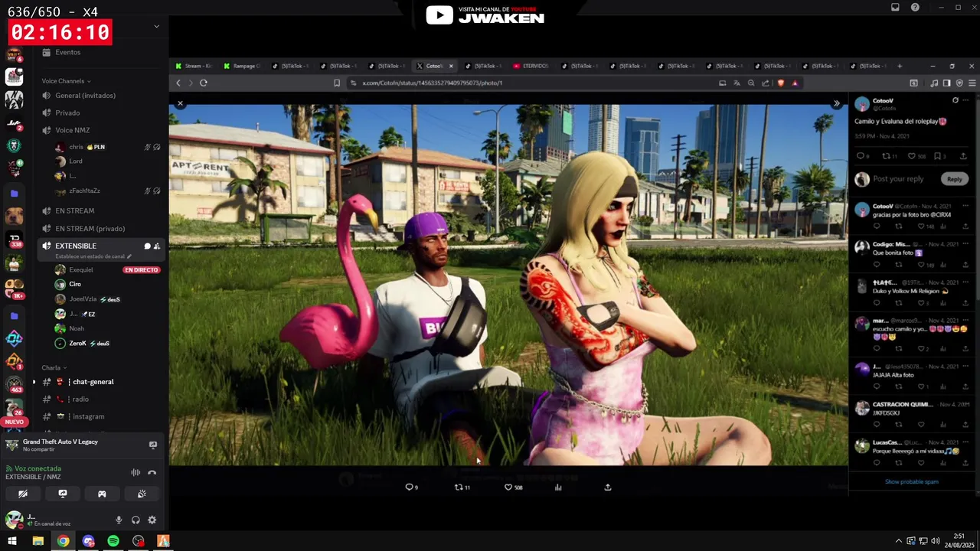Bookmark this page in address bar

[x=337, y=83]
